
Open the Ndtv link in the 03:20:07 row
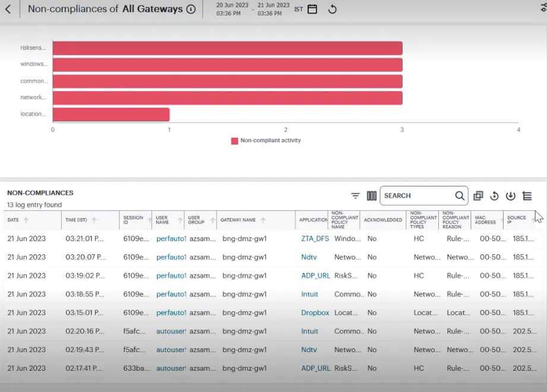(309, 257)
